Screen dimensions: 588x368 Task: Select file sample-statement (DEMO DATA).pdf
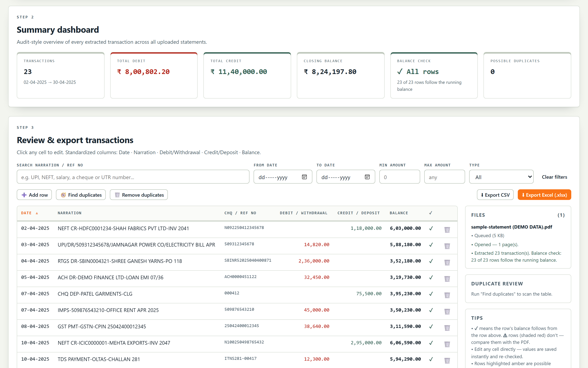click(x=511, y=227)
